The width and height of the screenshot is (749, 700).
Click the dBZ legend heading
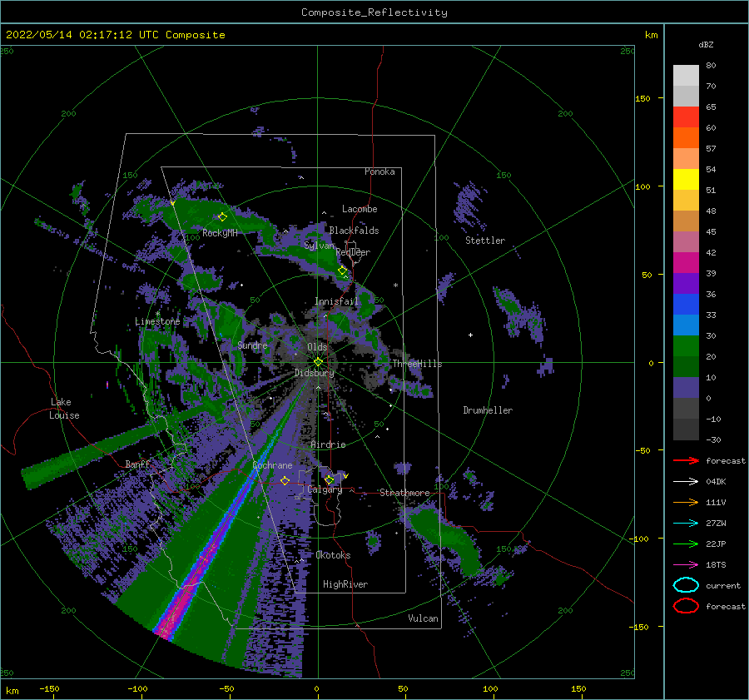[x=706, y=44]
